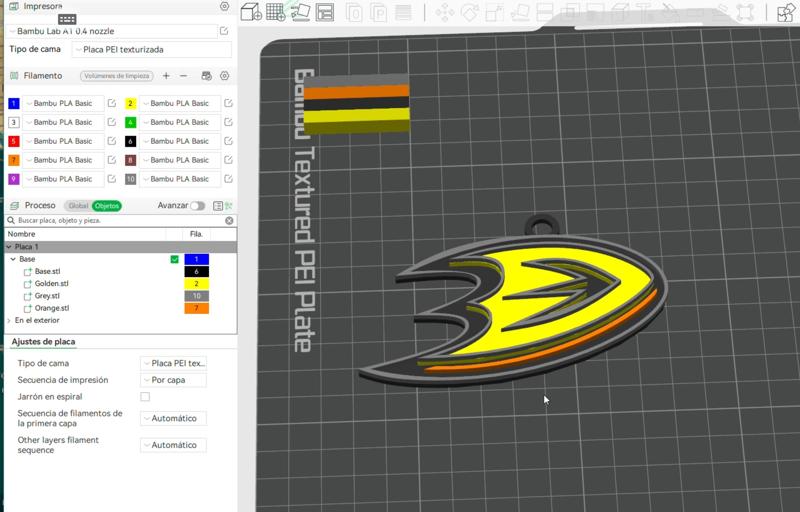Open first layer filament sequence dropdown
This screenshot has height=512, width=800.
pyautogui.click(x=173, y=418)
